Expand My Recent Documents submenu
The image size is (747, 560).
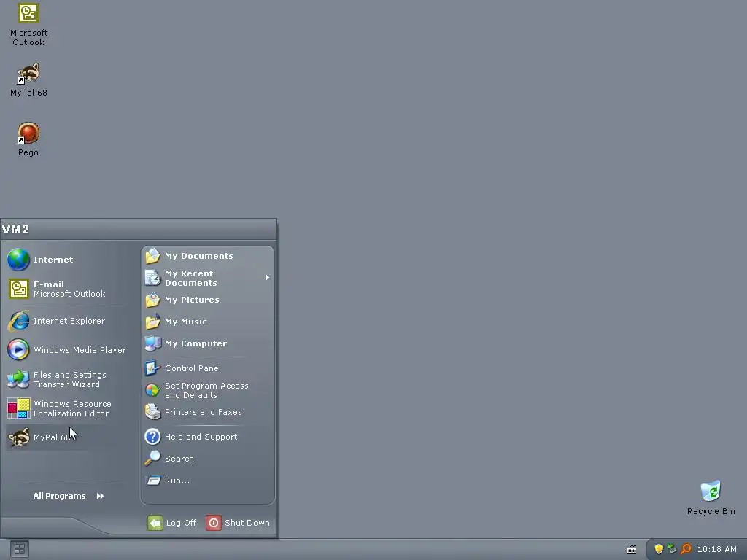click(207, 278)
